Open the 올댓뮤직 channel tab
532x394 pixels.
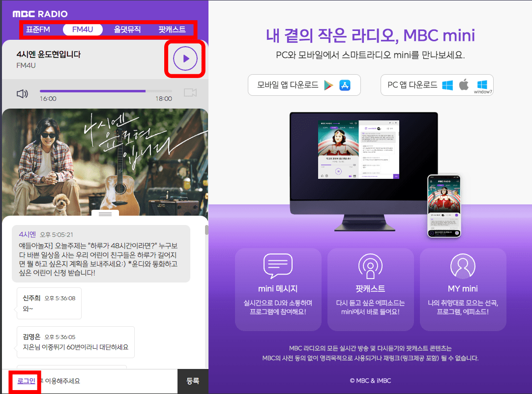(127, 29)
